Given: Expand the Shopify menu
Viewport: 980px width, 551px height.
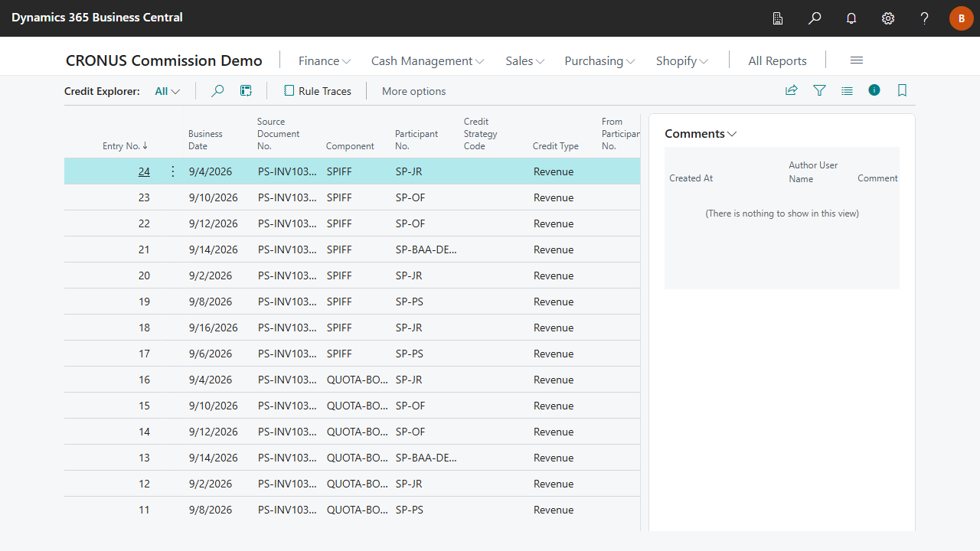Looking at the screenshot, I should click(682, 61).
